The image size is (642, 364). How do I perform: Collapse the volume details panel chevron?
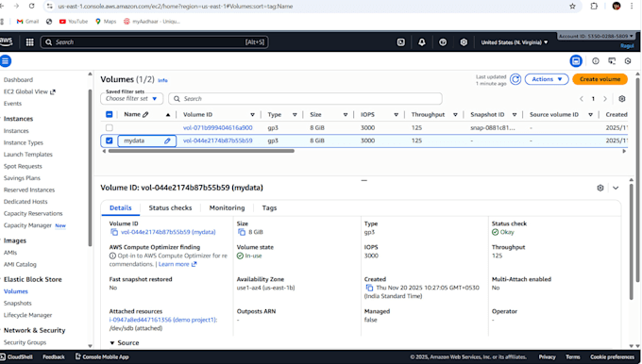[616, 188]
